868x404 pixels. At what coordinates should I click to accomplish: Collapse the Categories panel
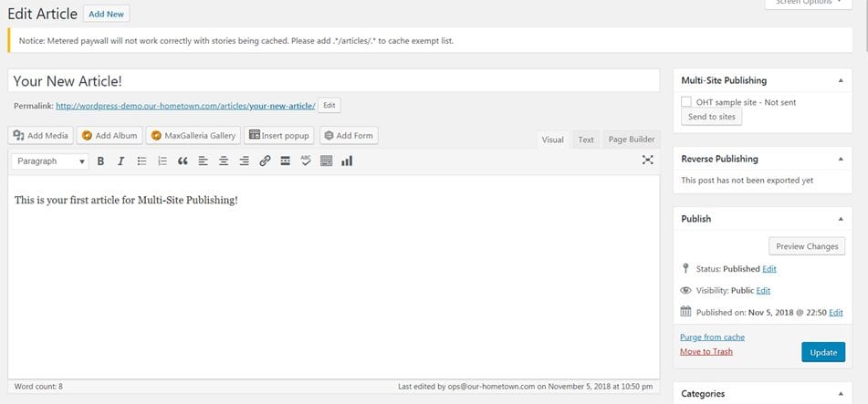841,394
